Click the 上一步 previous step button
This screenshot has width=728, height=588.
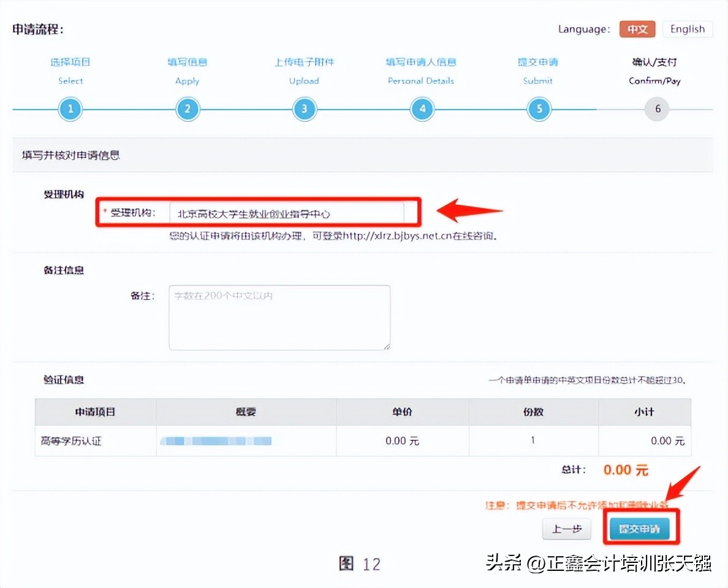pos(566,529)
